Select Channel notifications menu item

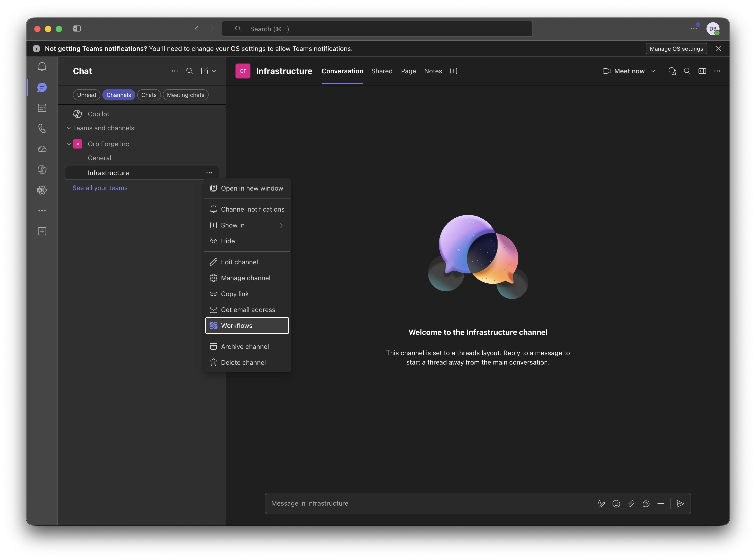(247, 209)
